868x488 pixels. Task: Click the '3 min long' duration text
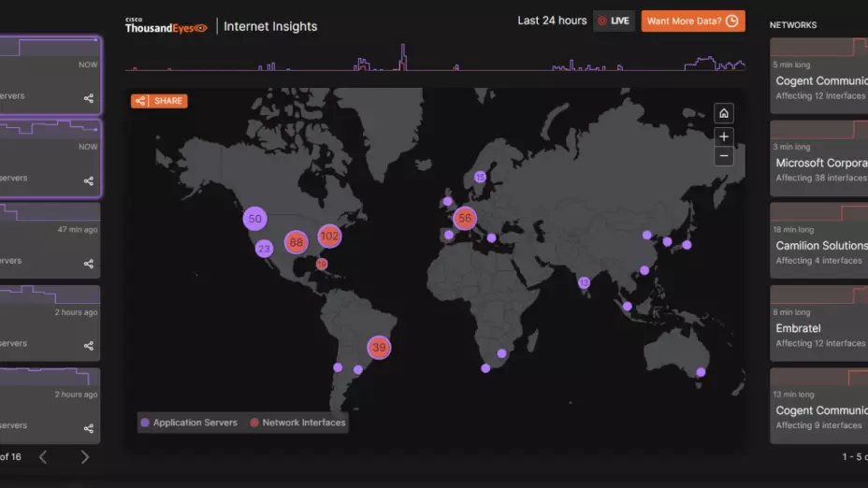[x=791, y=147]
